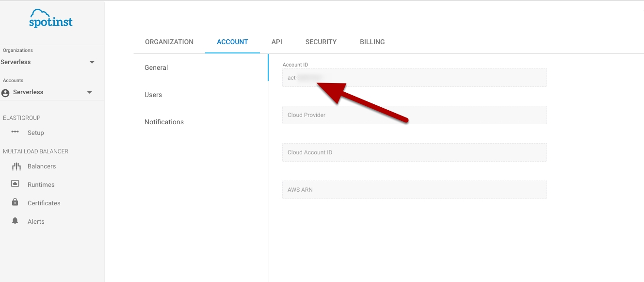Go to the Billing tab

pos(372,42)
